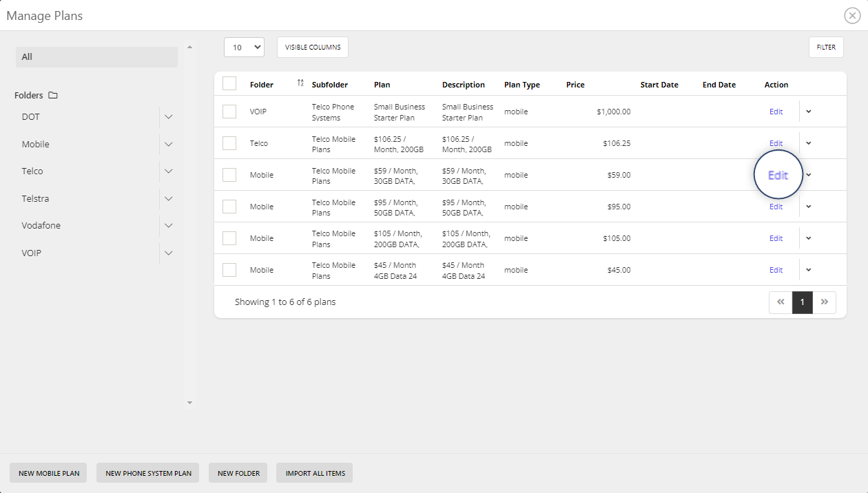Image resolution: width=868 pixels, height=493 pixels.
Task: Expand the Vodafone folder chevron
Action: coord(169,226)
